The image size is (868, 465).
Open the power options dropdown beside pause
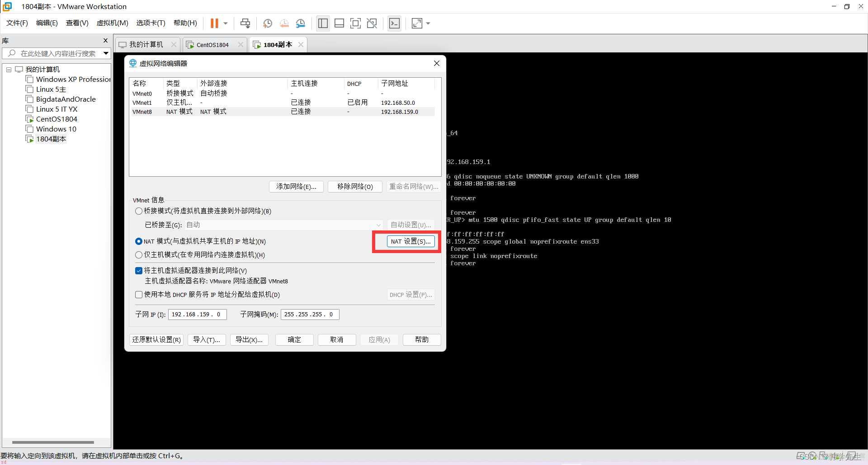225,23
